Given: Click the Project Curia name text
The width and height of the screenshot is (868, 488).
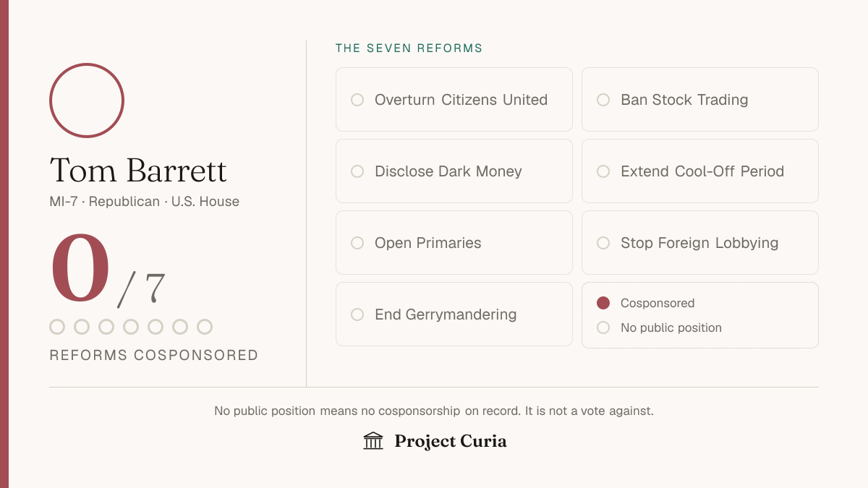Looking at the screenshot, I should pos(451,441).
